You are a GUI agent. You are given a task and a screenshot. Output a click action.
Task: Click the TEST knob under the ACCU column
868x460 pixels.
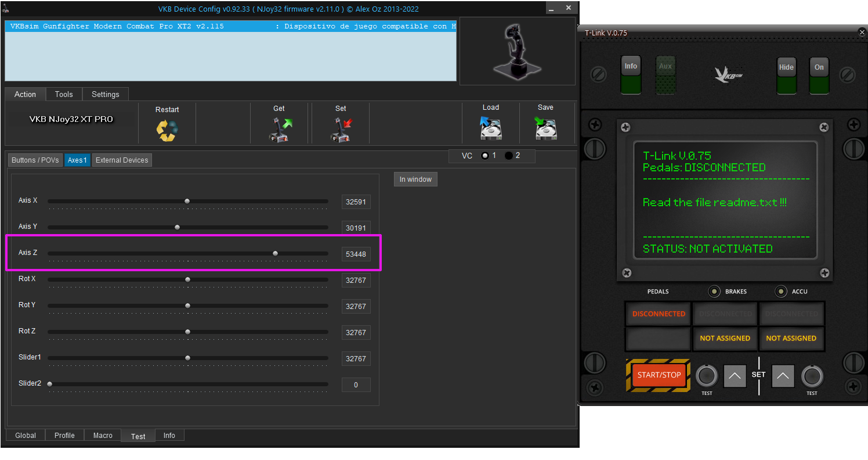tap(812, 376)
